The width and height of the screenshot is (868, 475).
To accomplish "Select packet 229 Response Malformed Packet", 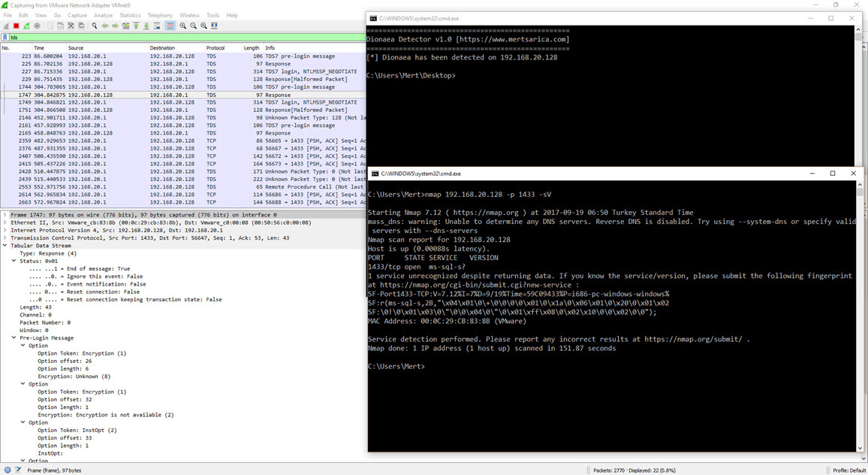I will (x=183, y=79).
